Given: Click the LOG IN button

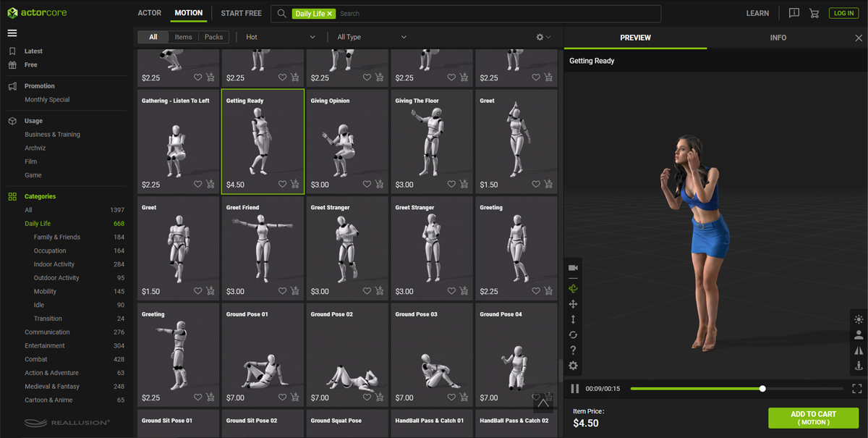Looking at the screenshot, I should click(x=843, y=13).
